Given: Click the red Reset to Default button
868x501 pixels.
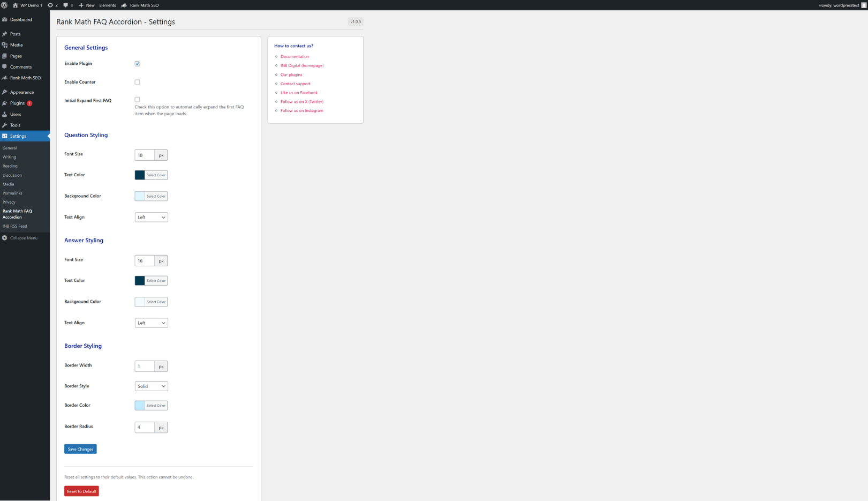Looking at the screenshot, I should [x=81, y=491].
